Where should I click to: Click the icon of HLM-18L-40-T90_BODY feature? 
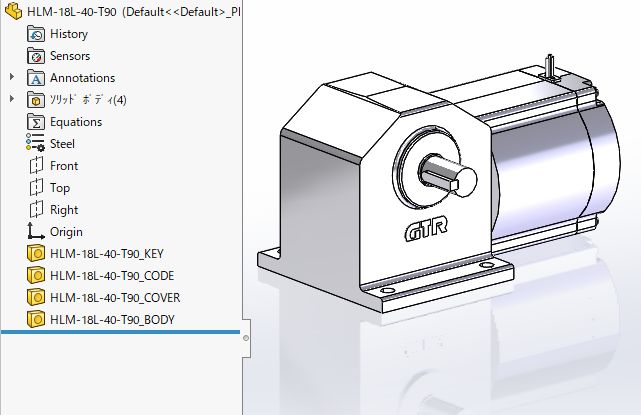(x=36, y=319)
